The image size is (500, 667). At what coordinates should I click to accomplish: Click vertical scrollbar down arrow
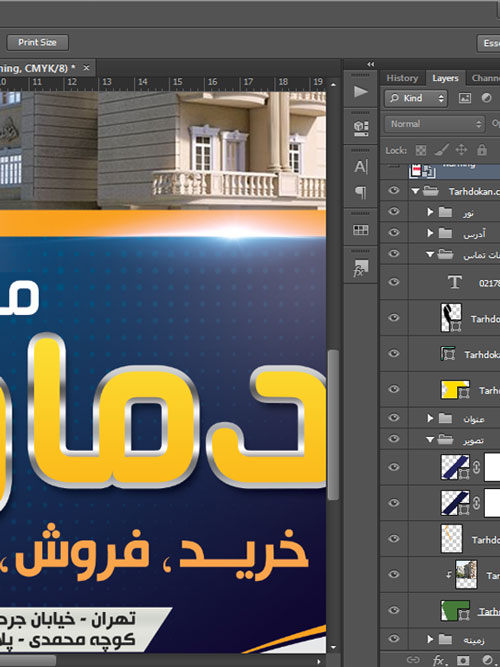tap(333, 647)
